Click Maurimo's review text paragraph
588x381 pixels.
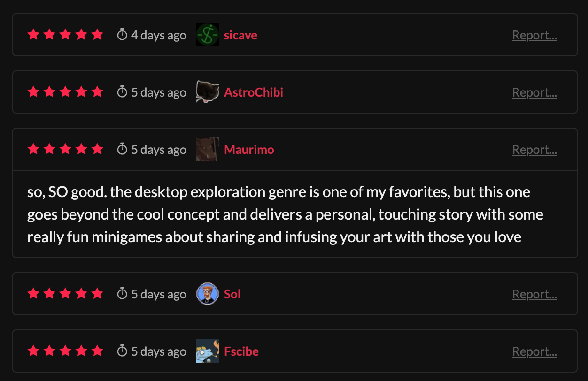(285, 214)
